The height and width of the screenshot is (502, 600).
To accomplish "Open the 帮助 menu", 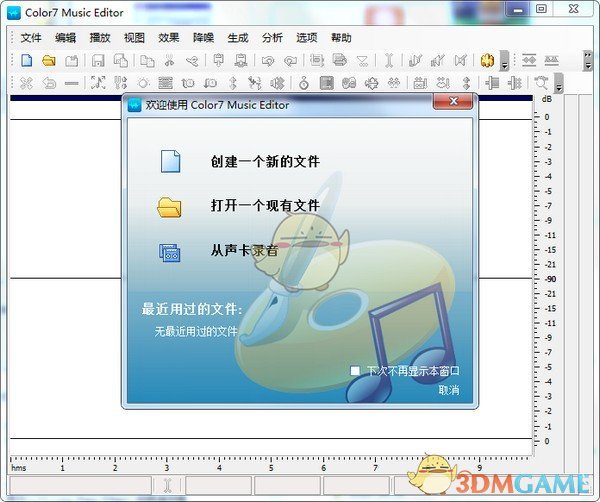I will pos(341,37).
